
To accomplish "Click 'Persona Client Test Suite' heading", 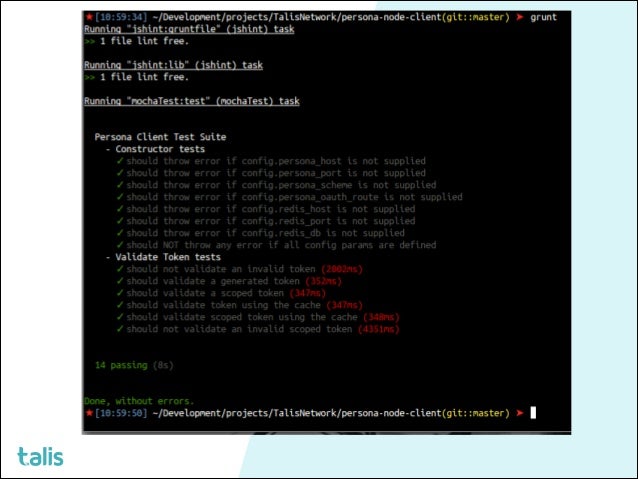I will [160, 137].
